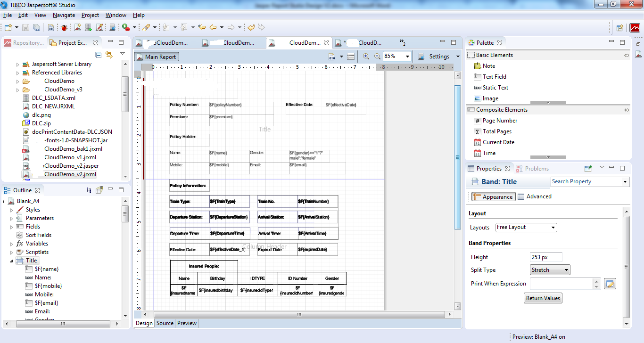Select the Sort Fields node in Outline
The image size is (644, 343).
click(x=33, y=235)
